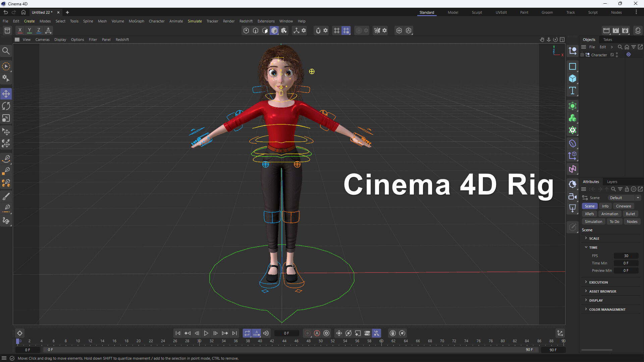Select the Rotate tool
This screenshot has height=362, width=644.
[x=6, y=106]
